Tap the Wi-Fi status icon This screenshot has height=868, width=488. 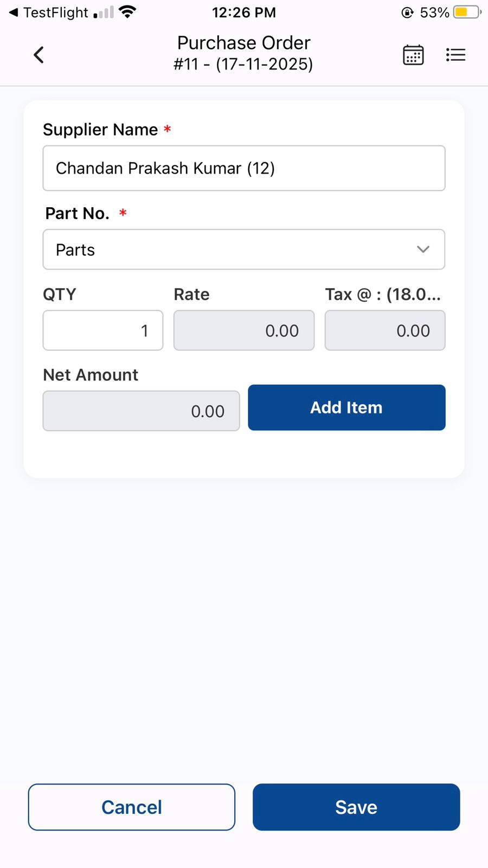(x=127, y=12)
